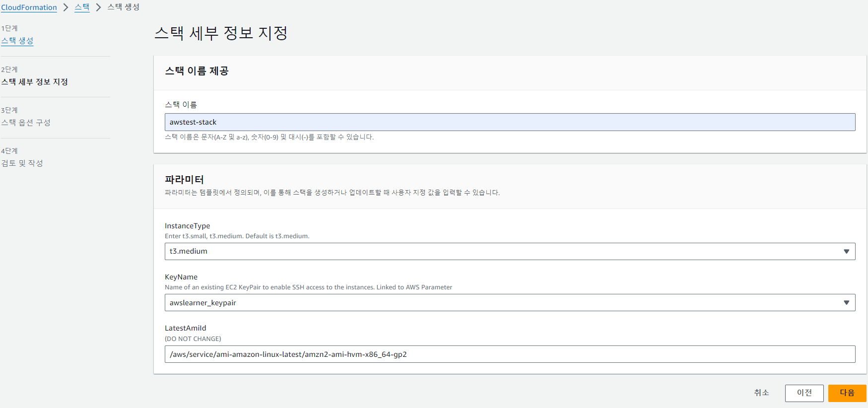Screen dimensions: 868x408
Task: Click the InstanceType dropdown arrow icon
Action: [x=847, y=252]
